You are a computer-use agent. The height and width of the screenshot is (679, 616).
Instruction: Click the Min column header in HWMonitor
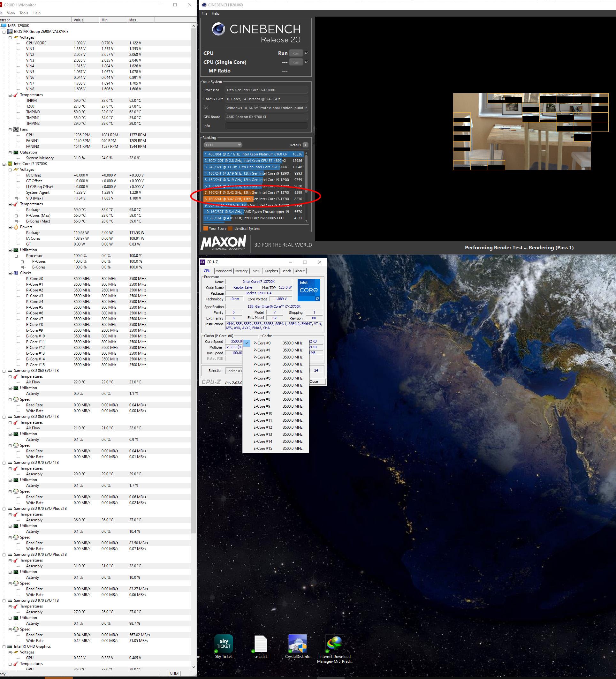pyautogui.click(x=113, y=20)
